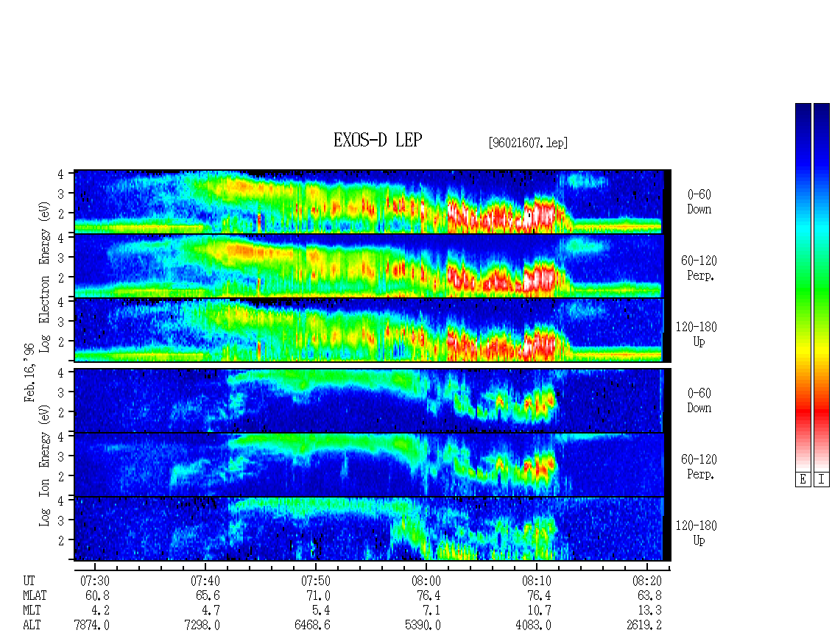Click the 60-120 Perp. label beside the ion panel
The width and height of the screenshot is (832, 644).
pos(698,467)
